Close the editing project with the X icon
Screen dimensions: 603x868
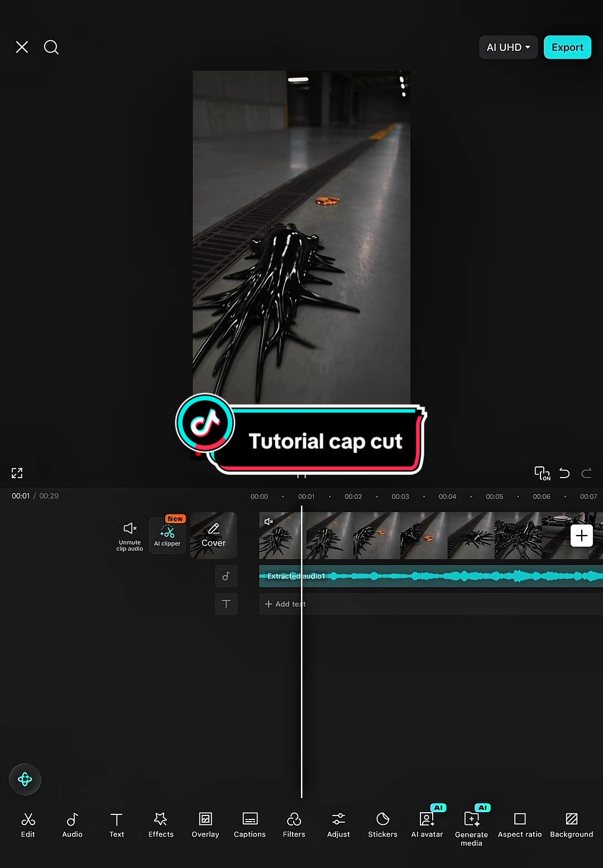22,47
